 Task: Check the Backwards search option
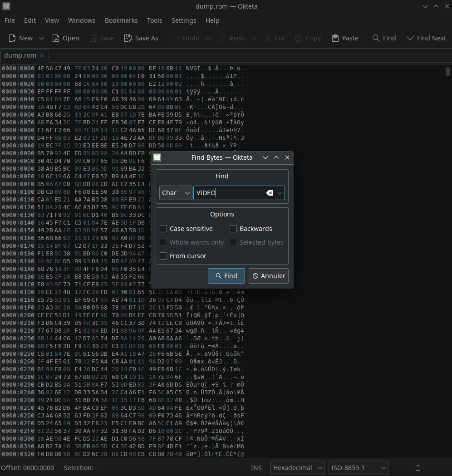233,229
